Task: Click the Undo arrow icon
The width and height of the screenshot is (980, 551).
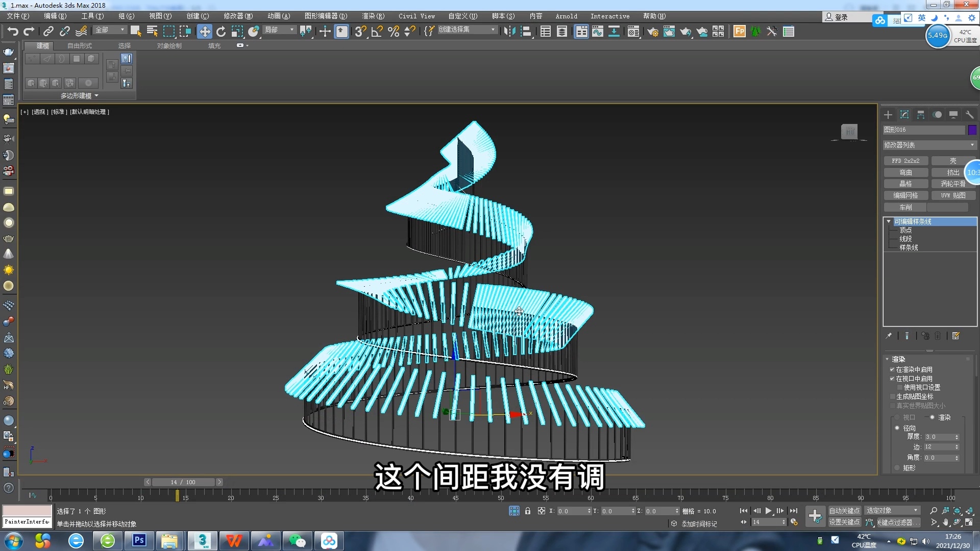Action: tap(12, 32)
